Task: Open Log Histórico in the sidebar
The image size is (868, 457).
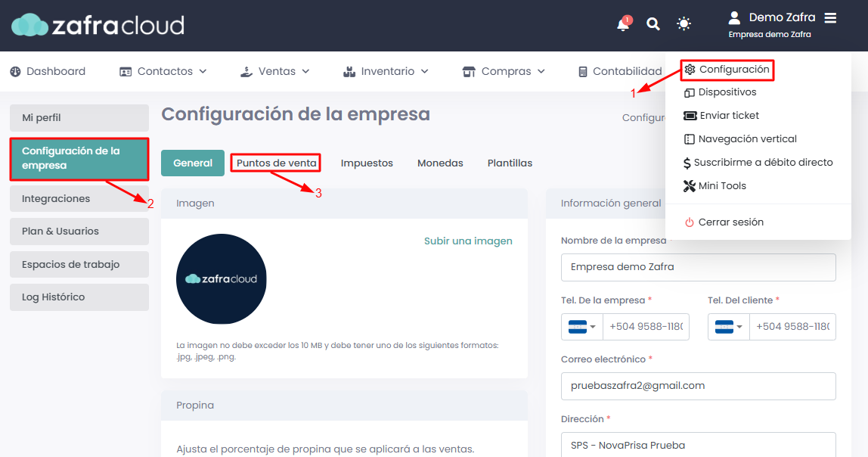Action: 79,297
